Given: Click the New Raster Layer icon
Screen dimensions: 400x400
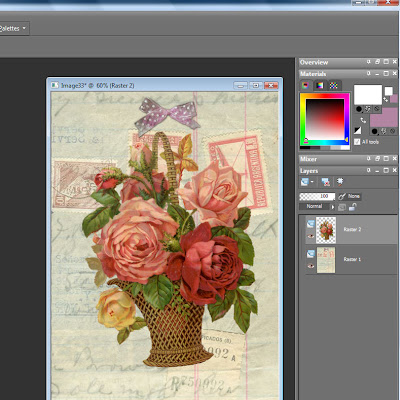Looking at the screenshot, I should pyautogui.click(x=305, y=182).
